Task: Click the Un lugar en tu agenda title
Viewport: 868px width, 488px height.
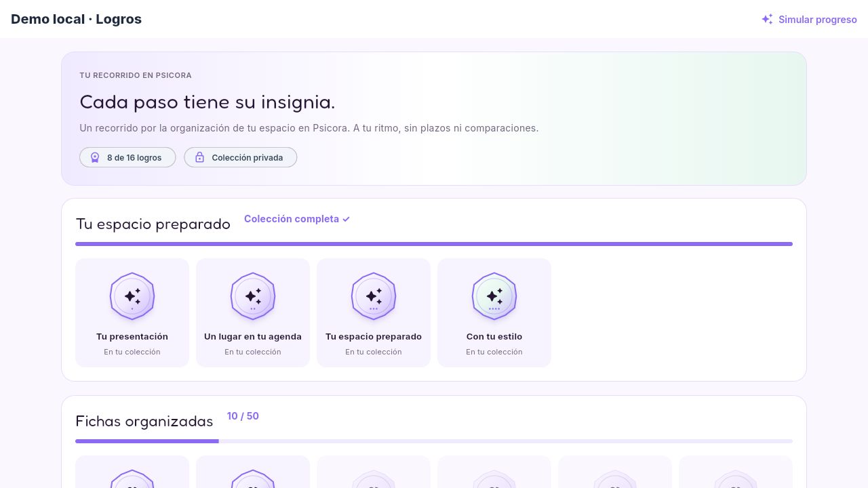Action: pyautogui.click(x=253, y=336)
